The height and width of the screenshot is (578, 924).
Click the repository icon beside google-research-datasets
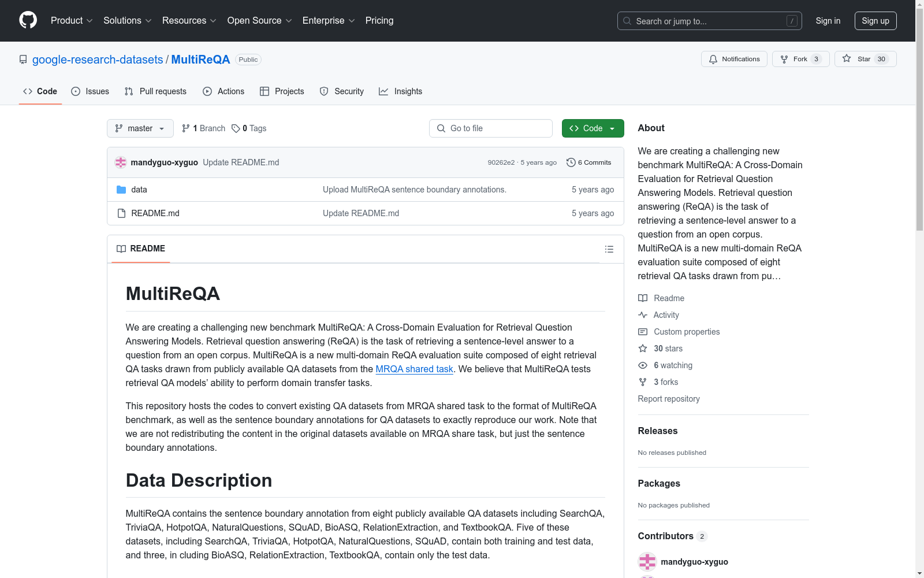[23, 60]
